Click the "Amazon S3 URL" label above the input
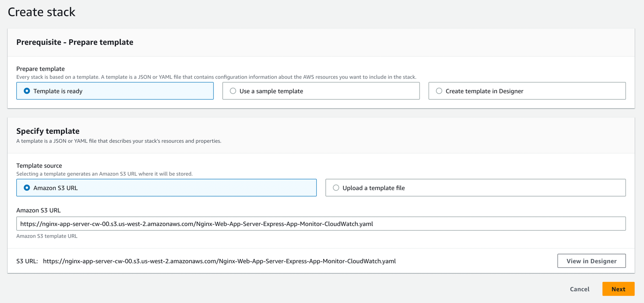Screen dimensions: 644x303 click(x=38, y=210)
